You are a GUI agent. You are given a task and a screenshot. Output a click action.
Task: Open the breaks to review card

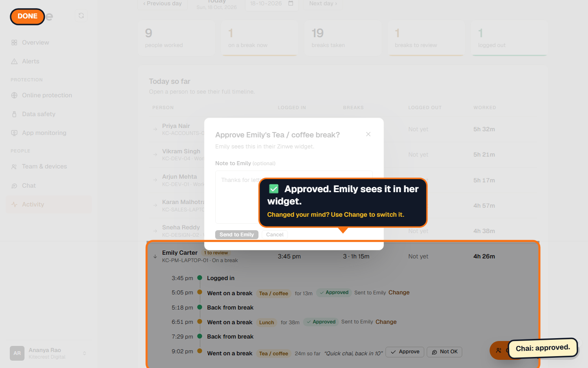click(426, 38)
